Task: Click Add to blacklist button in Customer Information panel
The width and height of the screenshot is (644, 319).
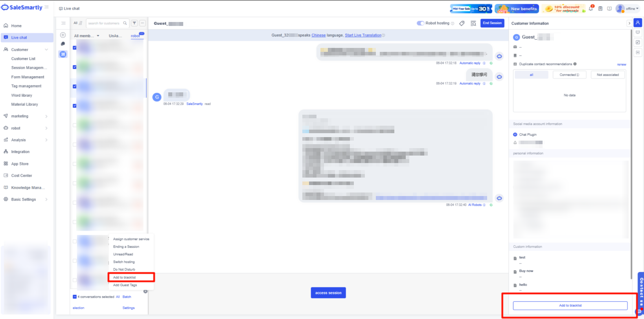Action: (570, 305)
